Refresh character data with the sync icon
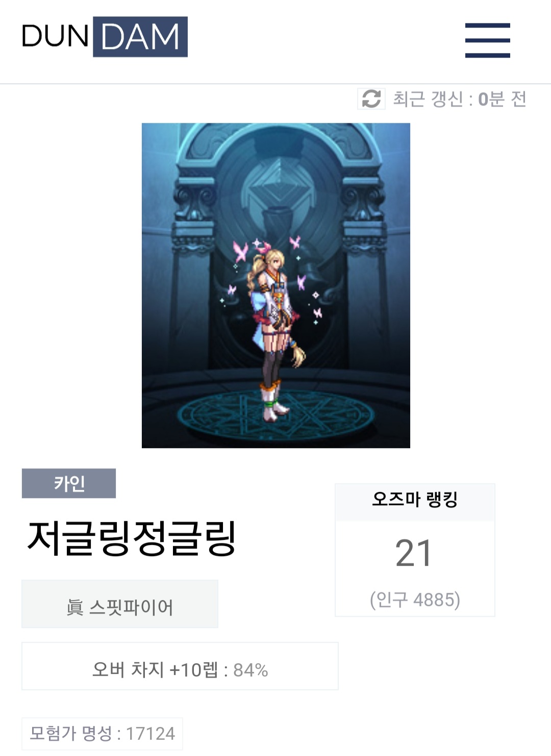Viewport: 551px width, 756px height. click(x=371, y=98)
